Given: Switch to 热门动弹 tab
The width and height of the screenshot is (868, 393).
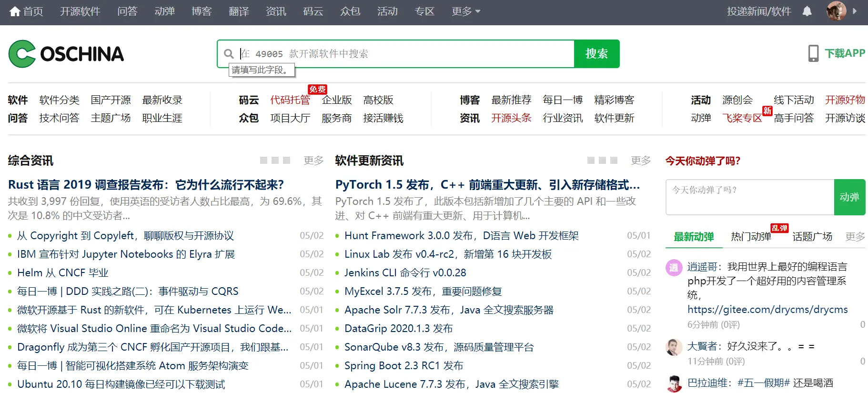Looking at the screenshot, I should (x=751, y=237).
